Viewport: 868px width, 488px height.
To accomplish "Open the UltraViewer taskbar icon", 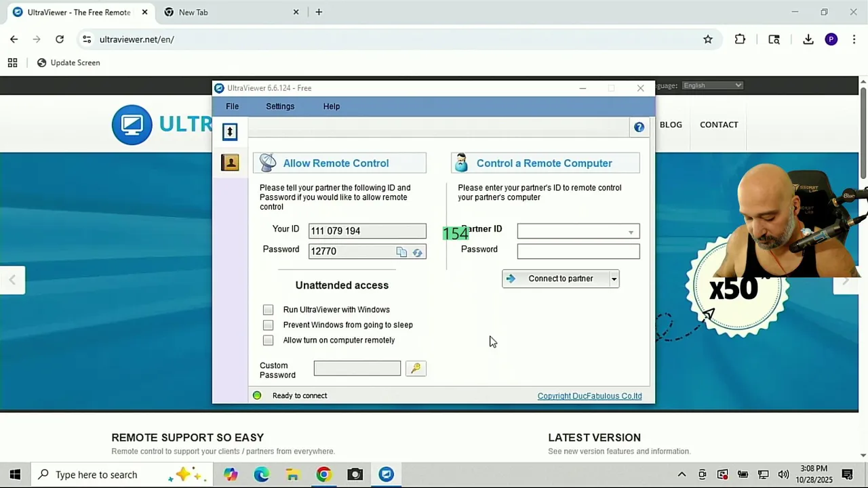I will click(x=386, y=474).
